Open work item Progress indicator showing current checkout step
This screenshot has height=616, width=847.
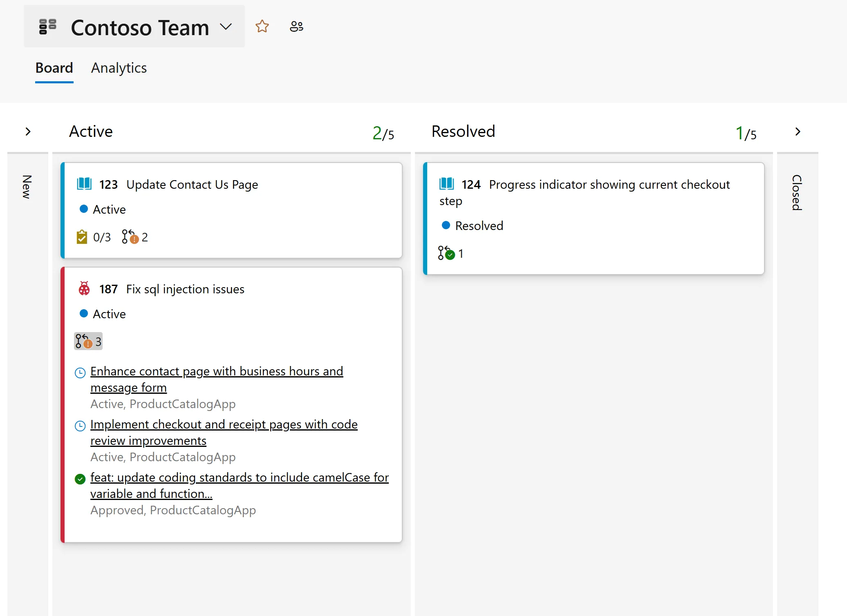[x=585, y=193]
